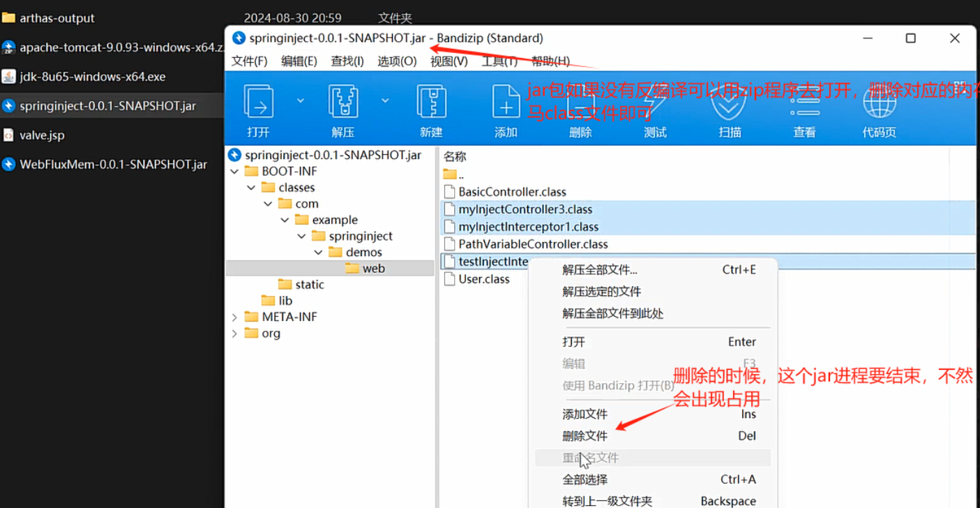The image size is (980, 508).
Task: Collapse the BOOT-INF tree folder
Action: pos(234,172)
